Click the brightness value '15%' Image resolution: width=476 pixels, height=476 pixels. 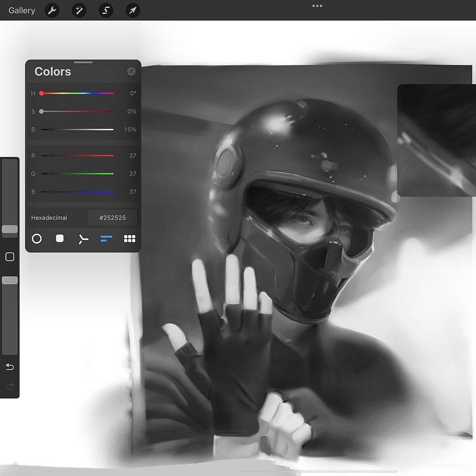[130, 130]
